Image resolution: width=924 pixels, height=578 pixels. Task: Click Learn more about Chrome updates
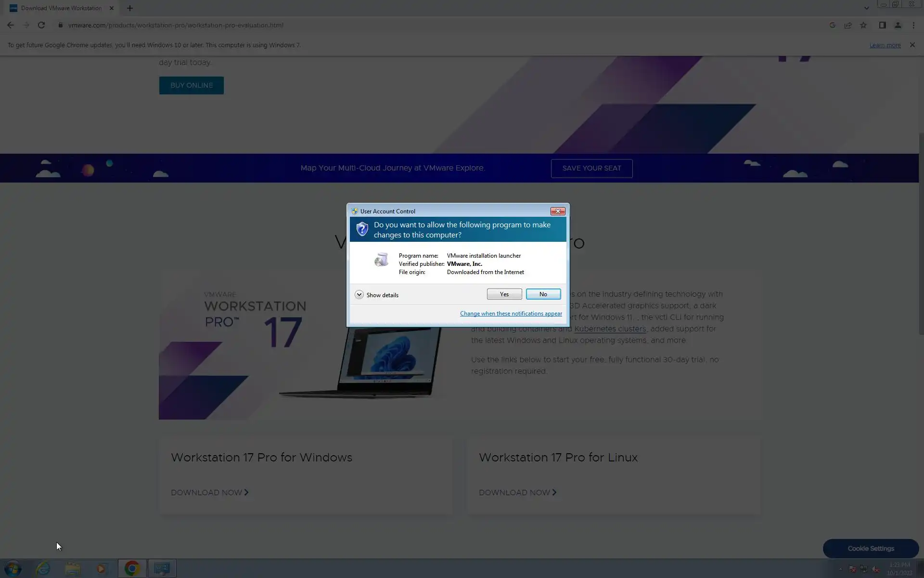[885, 45]
